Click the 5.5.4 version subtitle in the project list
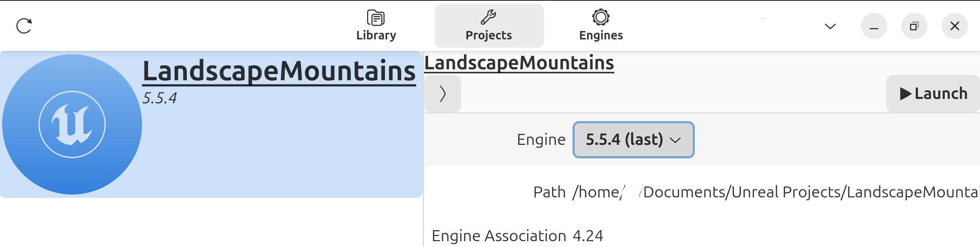This screenshot has width=980, height=247. pyautogui.click(x=160, y=99)
